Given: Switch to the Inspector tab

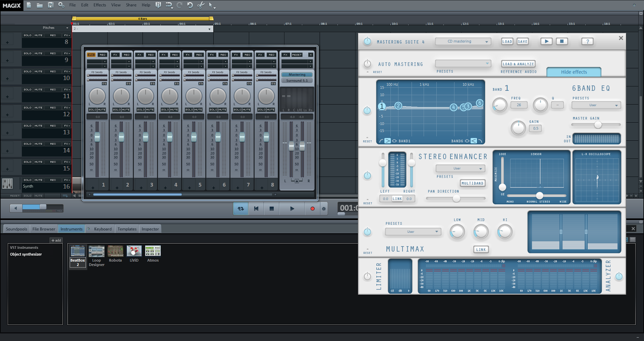Looking at the screenshot, I should (x=150, y=229).
